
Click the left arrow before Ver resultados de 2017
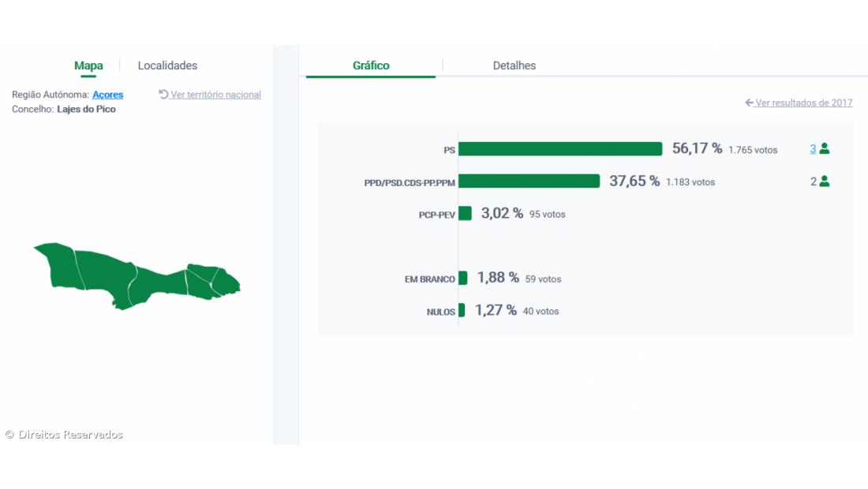tap(749, 103)
